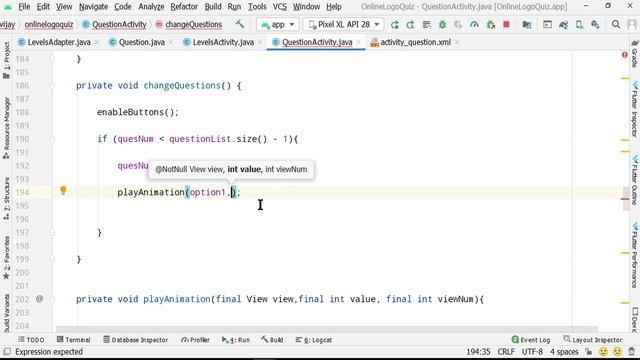
Task: Open the app run configuration dropdown
Action: tap(278, 24)
